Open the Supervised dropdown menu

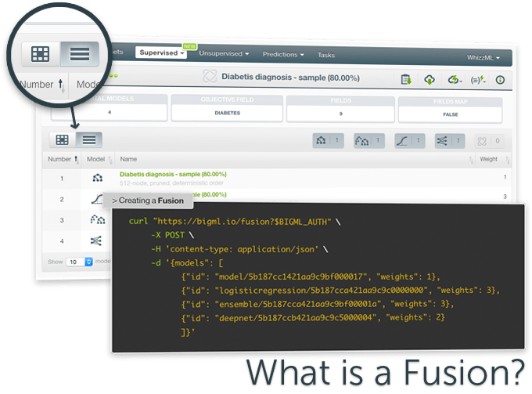click(161, 53)
